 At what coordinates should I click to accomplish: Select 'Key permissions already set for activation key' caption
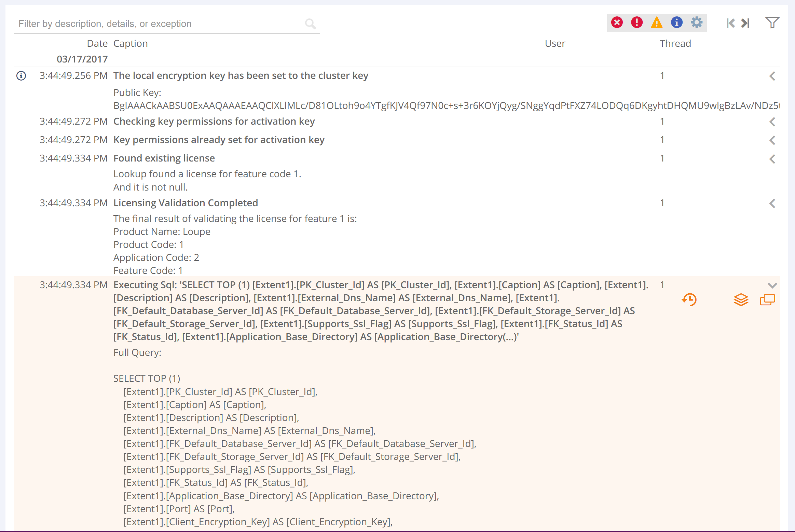tap(219, 140)
